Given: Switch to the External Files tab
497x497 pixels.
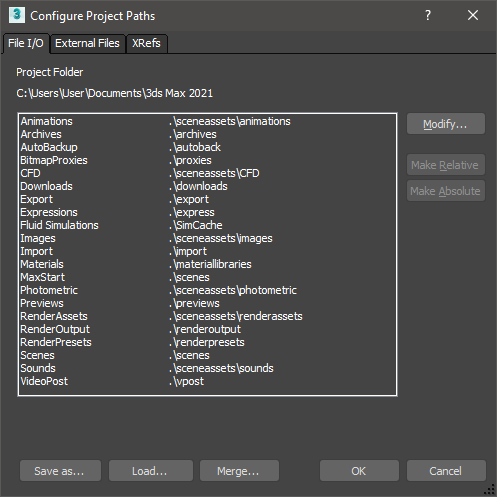Looking at the screenshot, I should [x=87, y=43].
